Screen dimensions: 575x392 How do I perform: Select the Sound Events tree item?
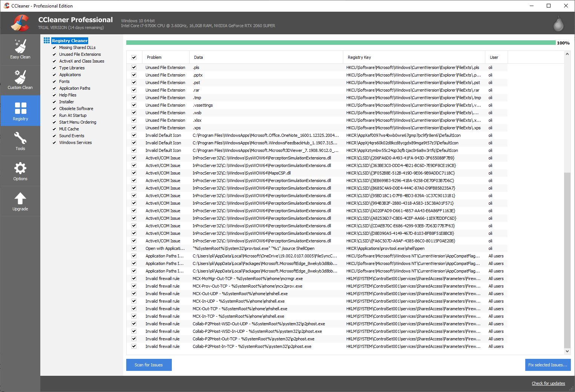tap(72, 136)
